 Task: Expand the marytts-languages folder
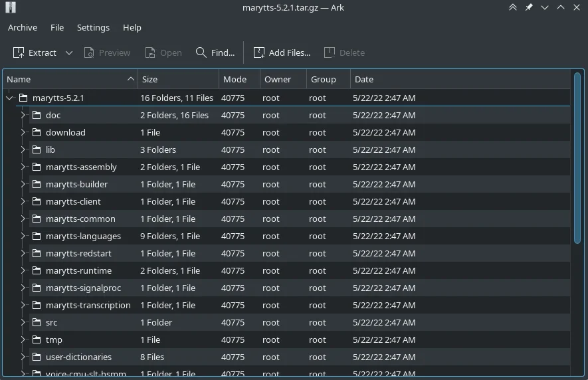[23, 236]
